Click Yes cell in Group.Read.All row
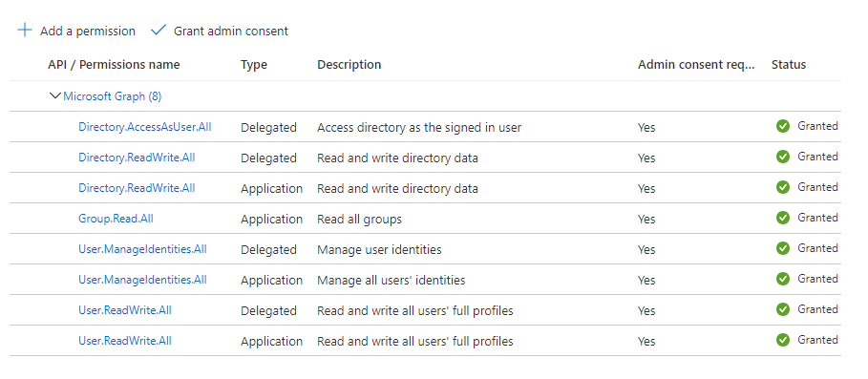This screenshot has width=868, height=379. click(646, 220)
